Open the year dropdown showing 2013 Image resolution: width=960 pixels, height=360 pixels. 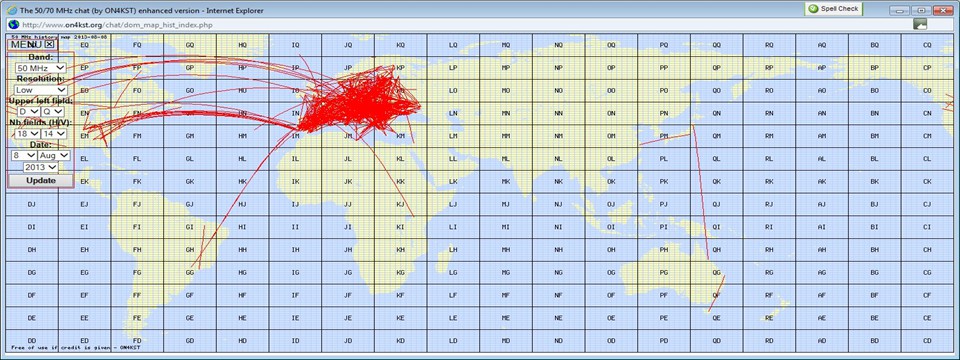click(40, 167)
